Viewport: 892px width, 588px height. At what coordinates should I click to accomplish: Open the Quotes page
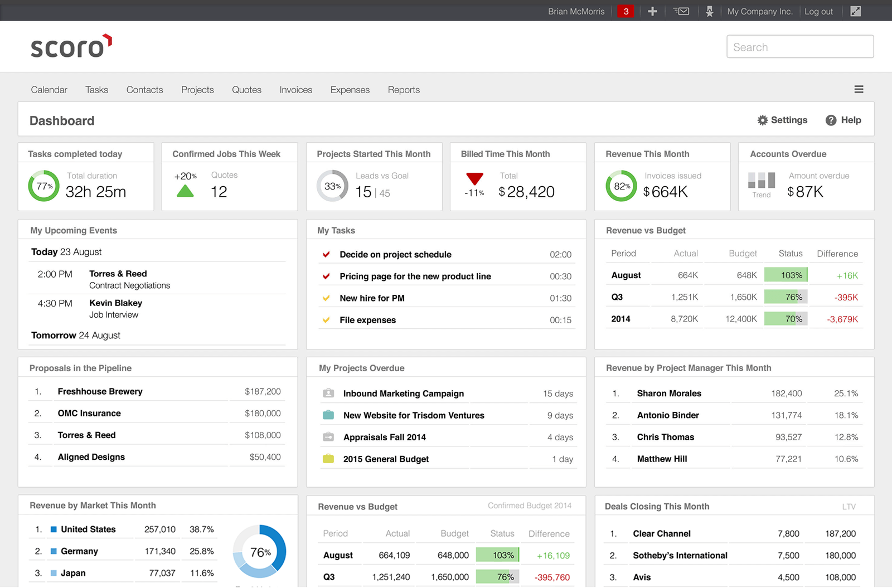(247, 90)
